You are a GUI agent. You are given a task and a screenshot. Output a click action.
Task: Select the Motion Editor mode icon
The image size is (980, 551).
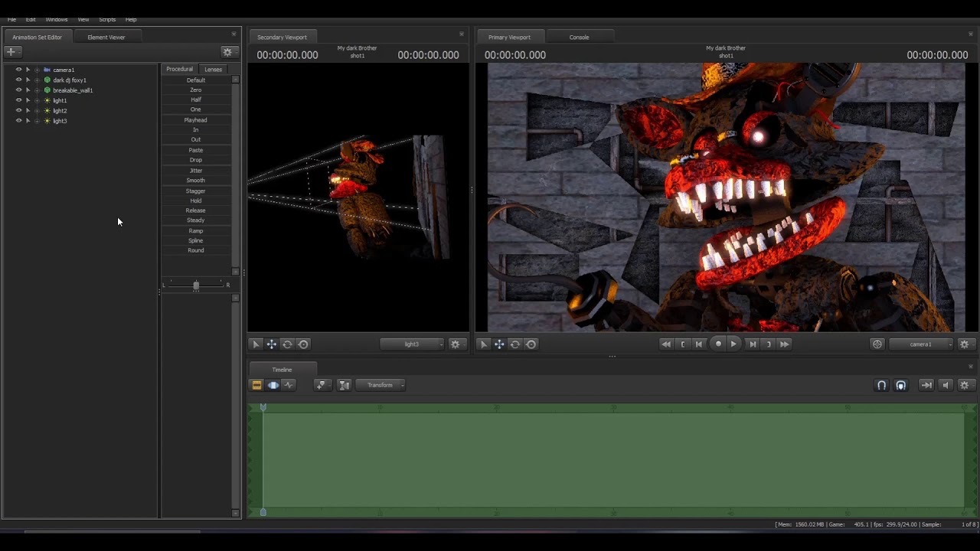273,385
